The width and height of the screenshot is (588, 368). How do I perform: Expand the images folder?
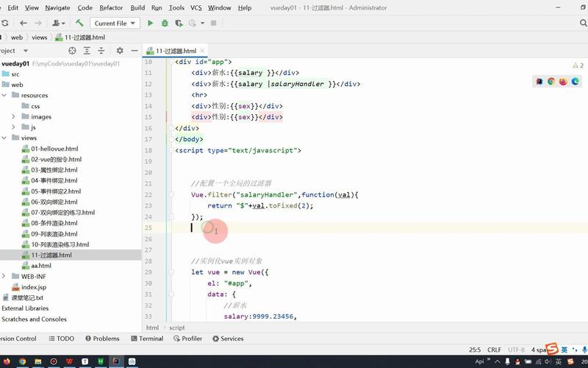point(14,117)
